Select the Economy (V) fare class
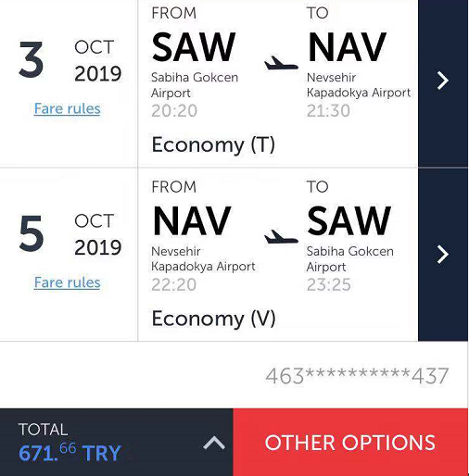469x476 pixels. click(x=213, y=319)
